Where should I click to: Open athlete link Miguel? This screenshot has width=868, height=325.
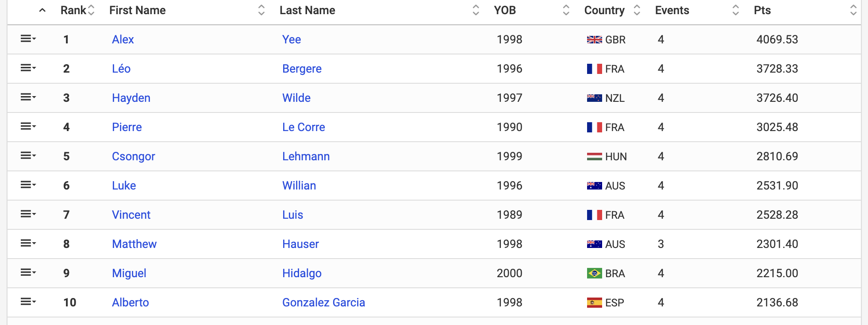click(x=129, y=273)
